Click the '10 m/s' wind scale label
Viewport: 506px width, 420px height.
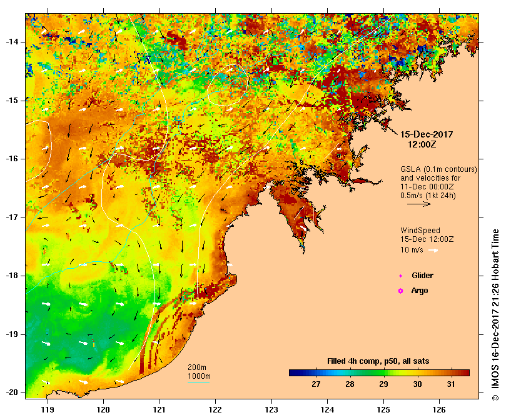click(412, 249)
